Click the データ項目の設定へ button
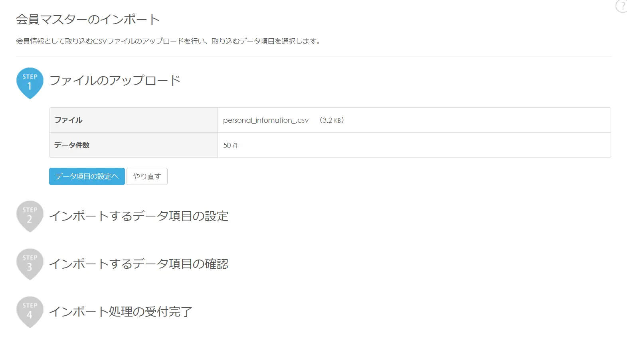 [87, 176]
